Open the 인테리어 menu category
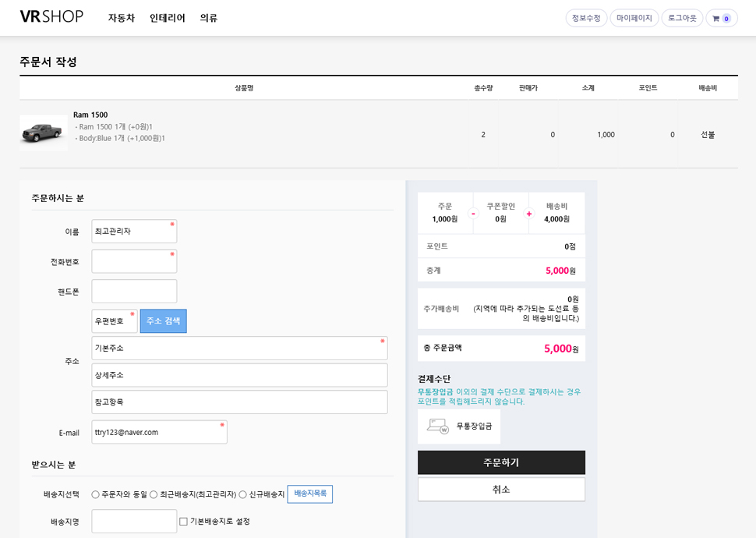The width and height of the screenshot is (756, 538). [x=167, y=18]
